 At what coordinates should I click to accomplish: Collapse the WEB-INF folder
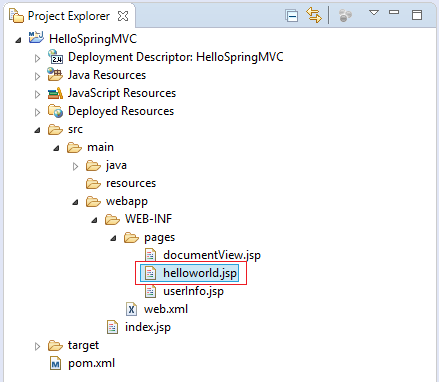click(x=95, y=220)
